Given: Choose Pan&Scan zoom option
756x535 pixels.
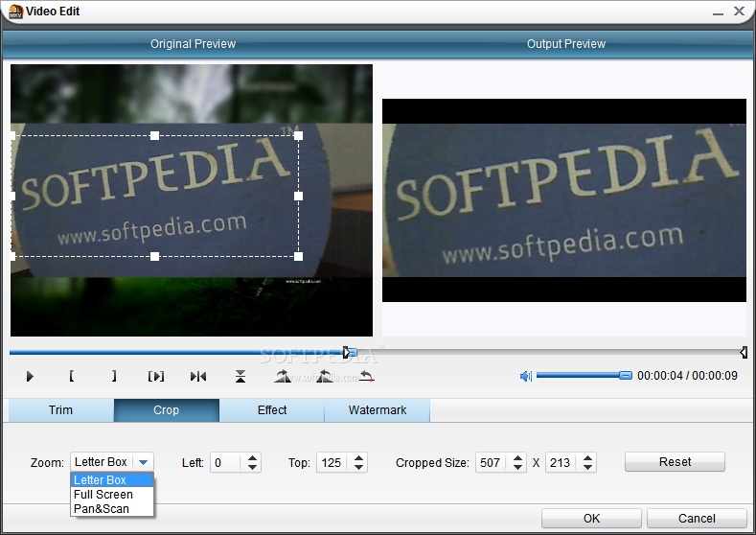Looking at the screenshot, I should point(112,509).
